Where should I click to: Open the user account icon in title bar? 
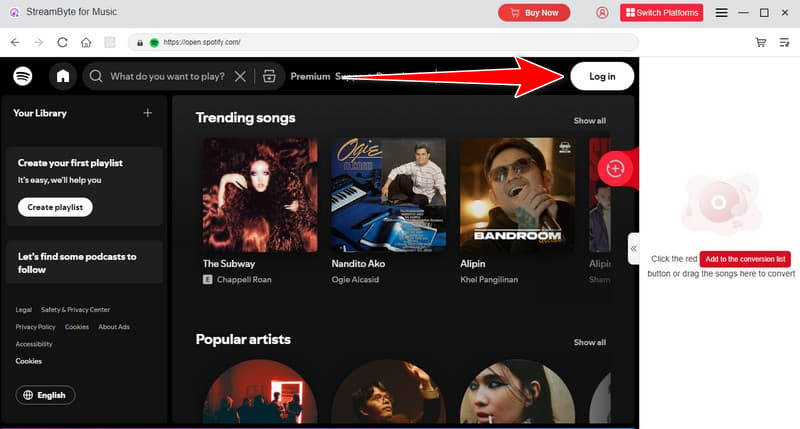click(602, 13)
